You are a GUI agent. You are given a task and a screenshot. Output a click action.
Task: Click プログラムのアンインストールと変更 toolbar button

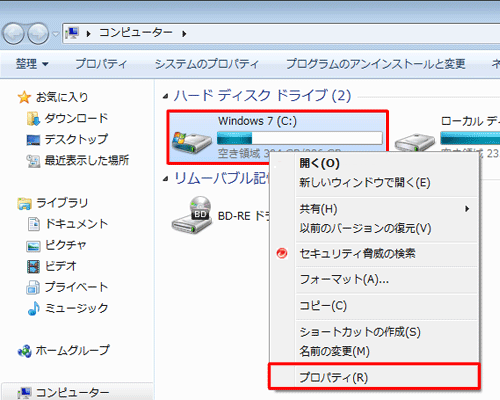[376, 63]
